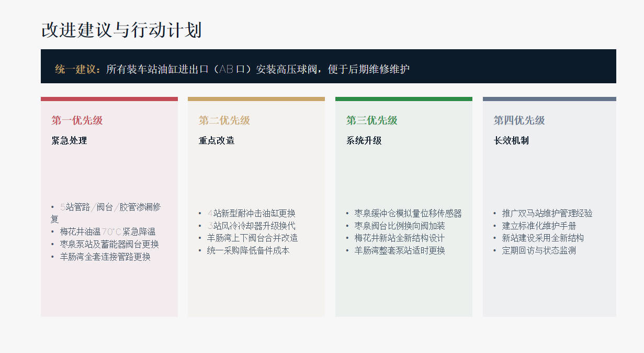This screenshot has width=644, height=353.
Task: Click the slide title 改进建议与行动计划
Action: (121, 30)
